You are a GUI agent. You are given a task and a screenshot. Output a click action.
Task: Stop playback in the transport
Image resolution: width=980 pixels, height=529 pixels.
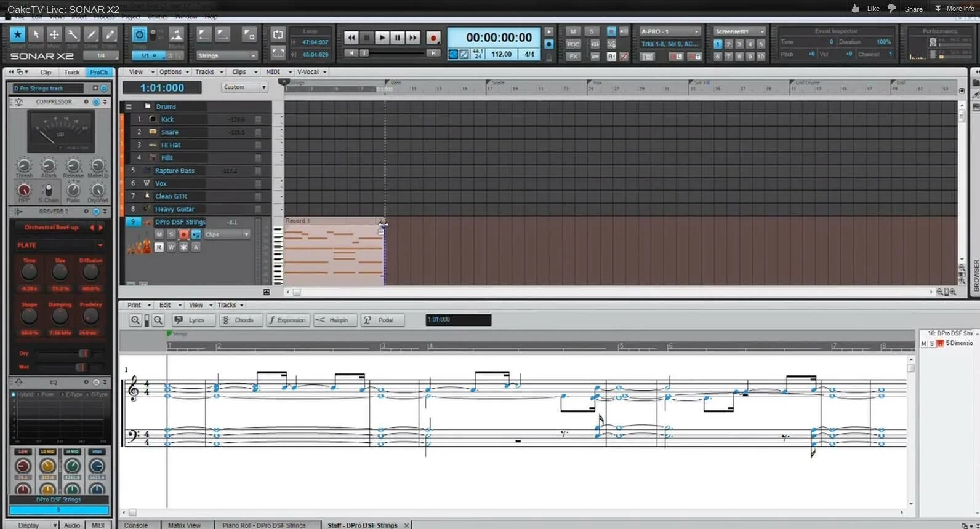[x=367, y=38]
